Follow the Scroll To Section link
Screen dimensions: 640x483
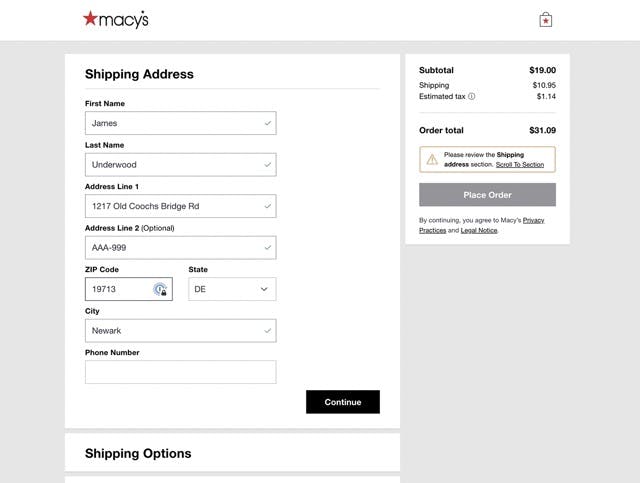pyautogui.click(x=520, y=165)
